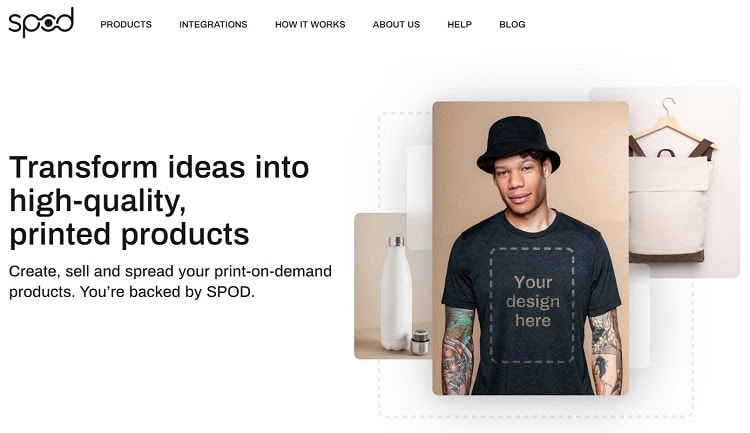Click the "Transform ideas into" headline

coord(159,167)
